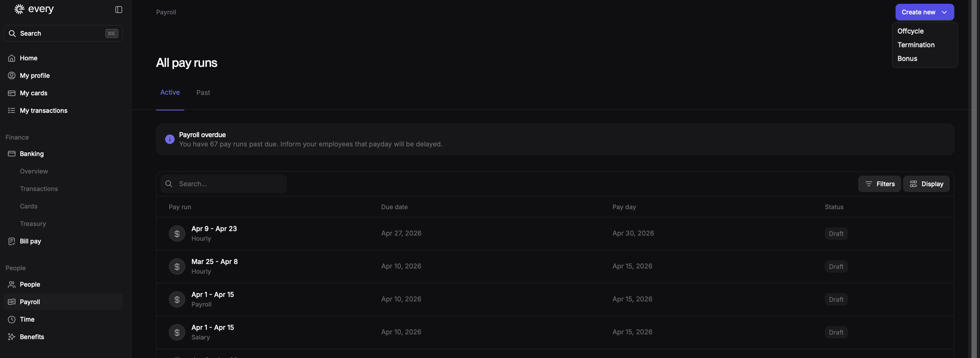Open My cards in sidebar
The image size is (980, 358).
click(34, 93)
